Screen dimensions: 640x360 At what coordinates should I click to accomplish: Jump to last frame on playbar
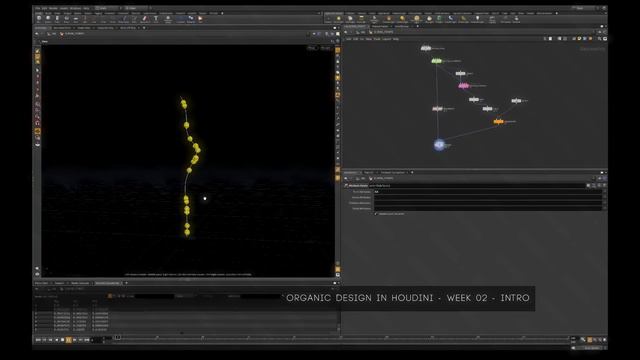click(87, 340)
